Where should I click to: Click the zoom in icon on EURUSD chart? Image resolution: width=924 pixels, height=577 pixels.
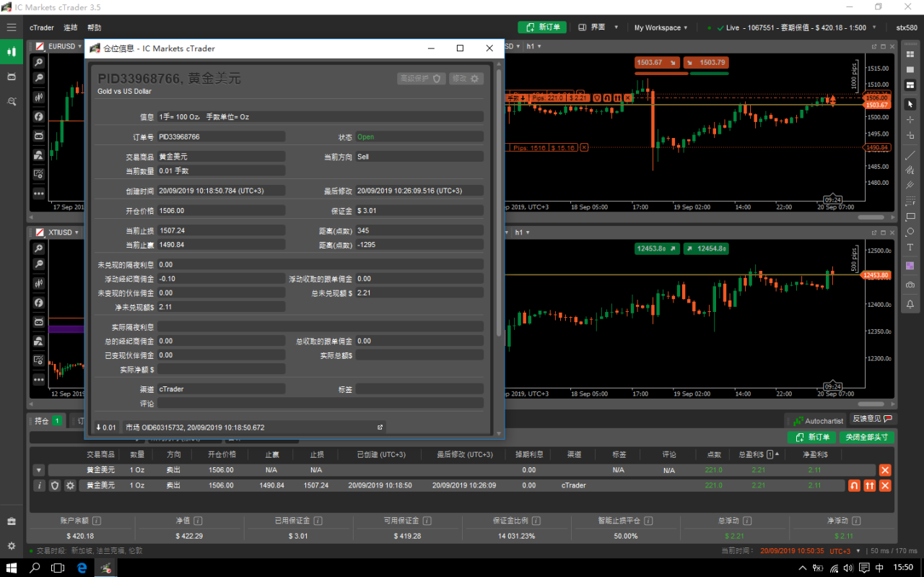coord(39,63)
